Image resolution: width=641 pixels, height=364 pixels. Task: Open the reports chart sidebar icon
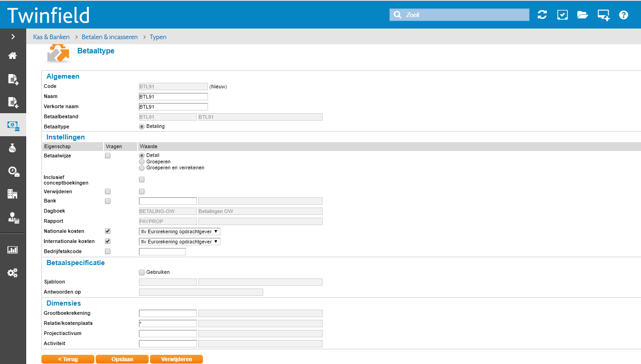[13, 250]
